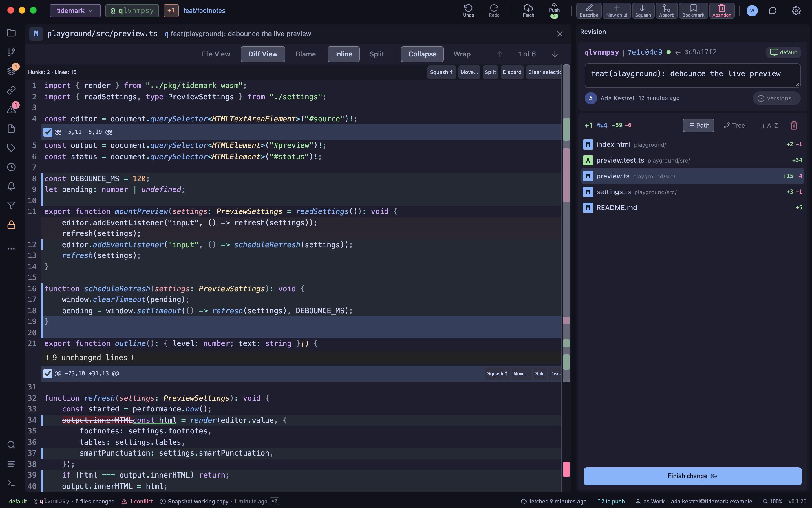Click the trash icon in the changed files header
Viewport: 812px width, 508px height.
click(x=794, y=125)
